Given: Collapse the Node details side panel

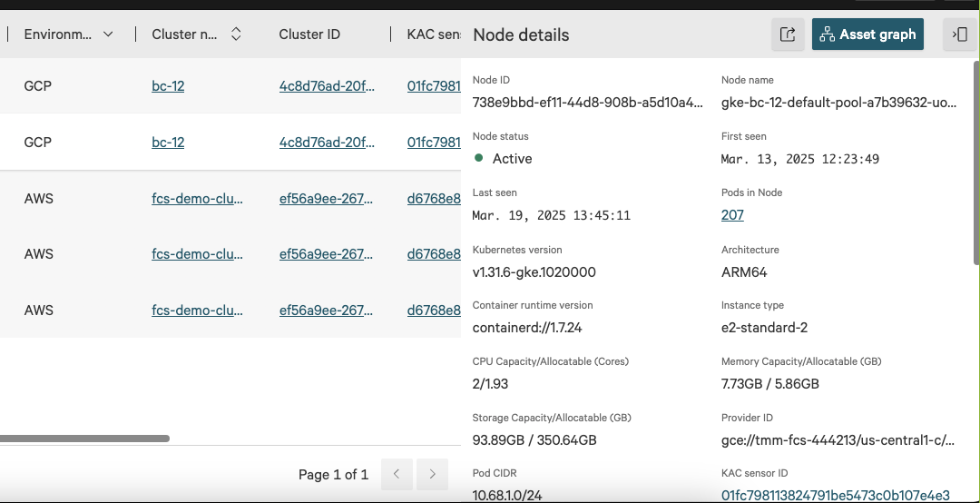Looking at the screenshot, I should tap(959, 35).
